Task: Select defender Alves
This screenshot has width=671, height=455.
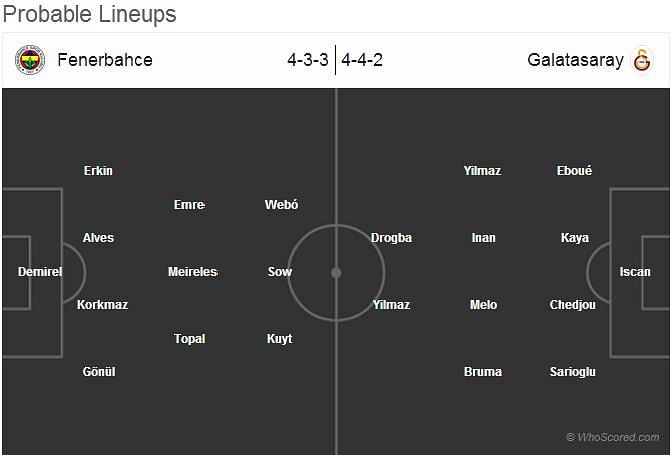Action: coord(98,238)
